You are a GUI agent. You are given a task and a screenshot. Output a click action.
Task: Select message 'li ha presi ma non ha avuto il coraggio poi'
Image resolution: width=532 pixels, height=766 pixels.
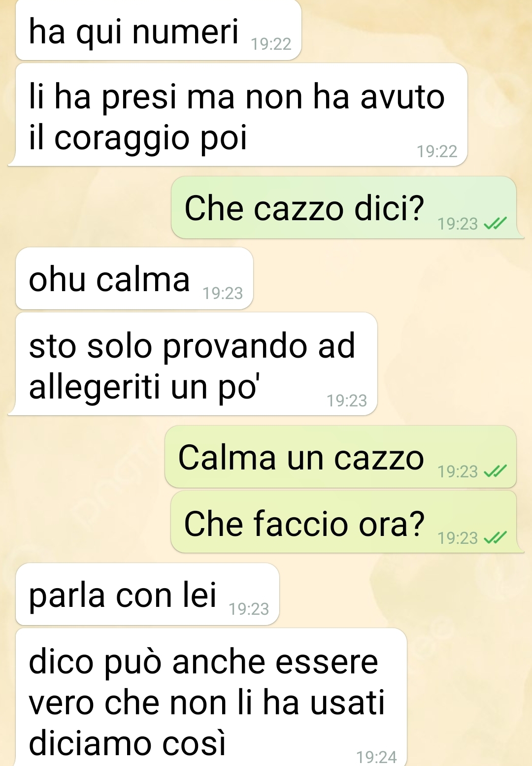click(x=241, y=115)
